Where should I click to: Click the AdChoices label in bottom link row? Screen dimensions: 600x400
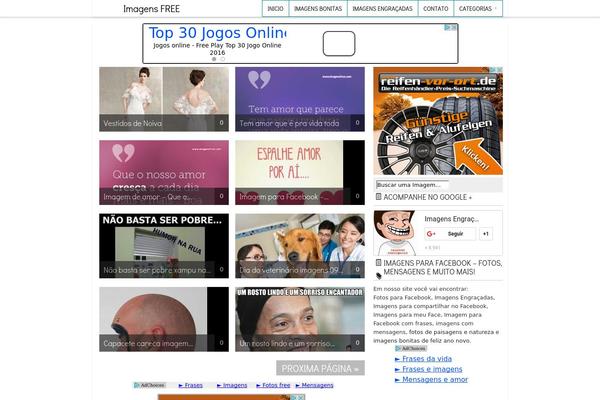(x=150, y=385)
